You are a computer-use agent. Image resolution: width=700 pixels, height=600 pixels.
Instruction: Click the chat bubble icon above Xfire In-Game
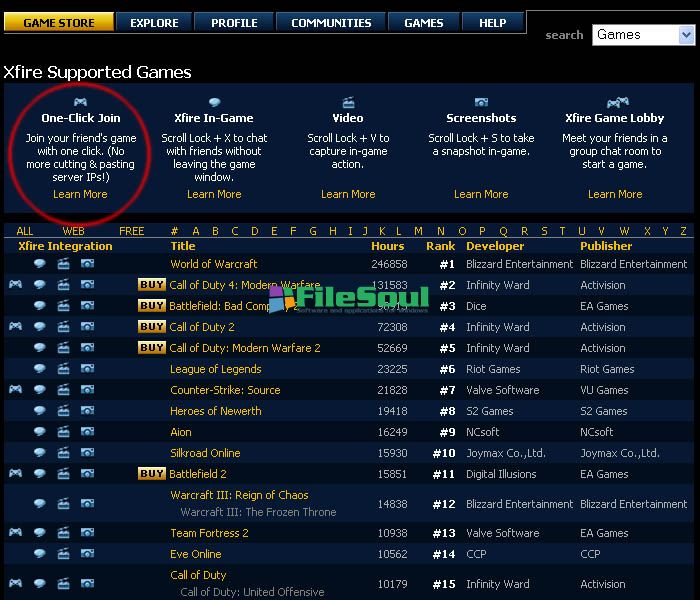tap(214, 102)
